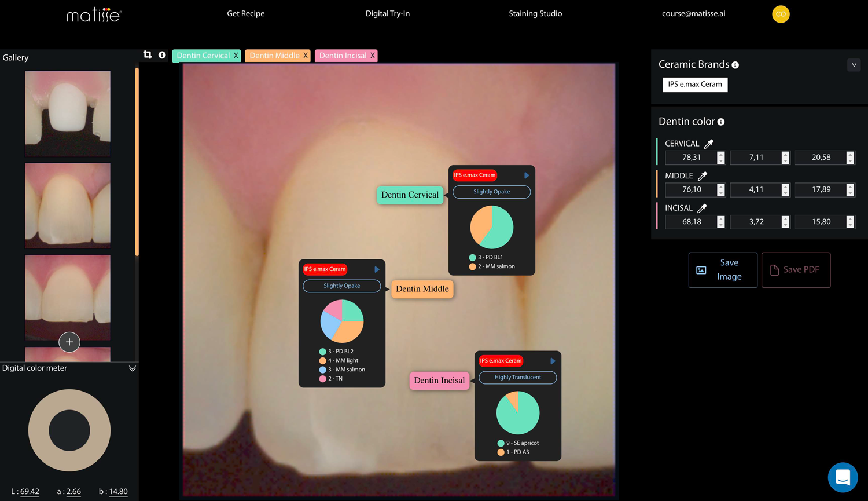This screenshot has height=501, width=868.
Task: Pick cervical color with eyedropper
Action: 709,144
